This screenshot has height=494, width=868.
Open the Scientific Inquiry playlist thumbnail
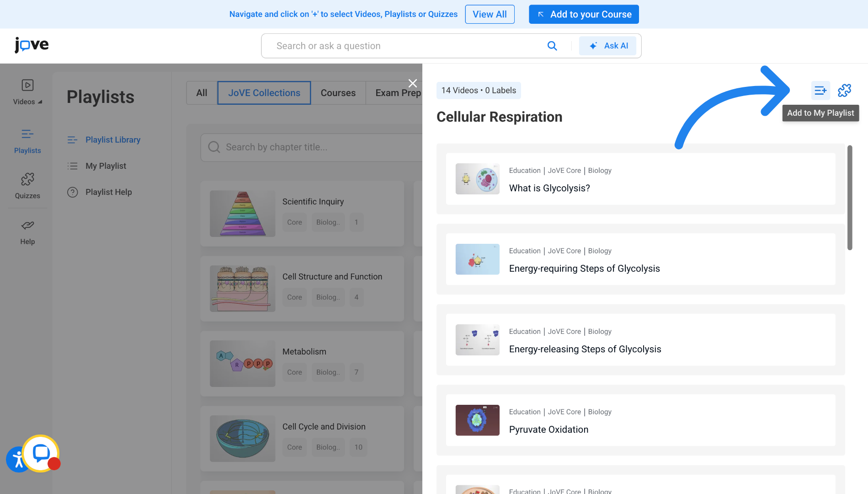(x=243, y=214)
